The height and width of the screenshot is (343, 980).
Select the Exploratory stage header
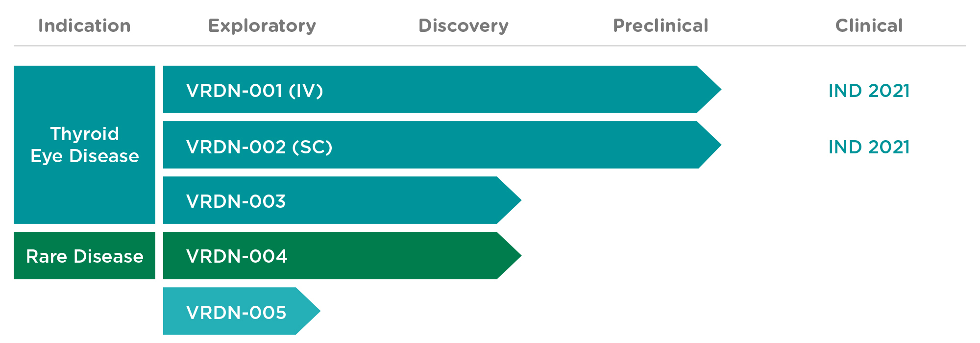click(262, 26)
